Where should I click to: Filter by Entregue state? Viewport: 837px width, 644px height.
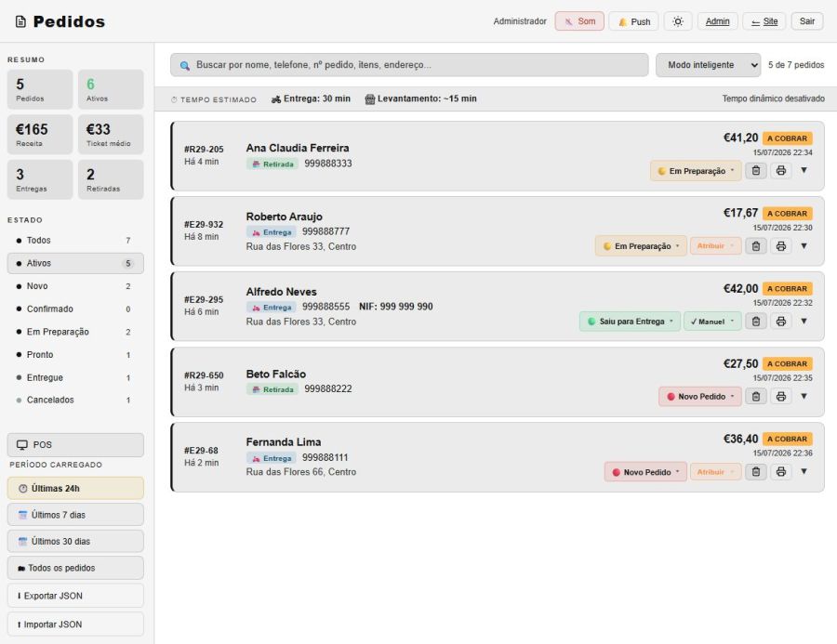[75, 377]
